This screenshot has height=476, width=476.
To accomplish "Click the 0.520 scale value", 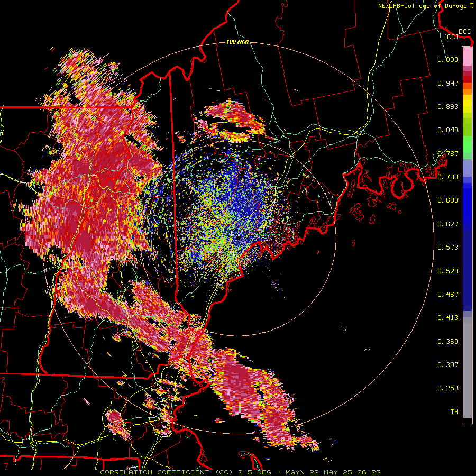I will point(448,271).
